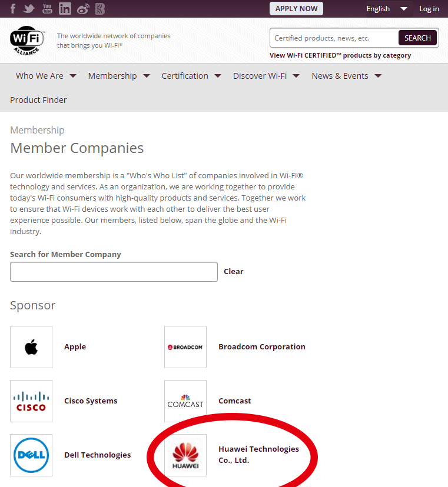
Task: Open the Facebook social link icon
Action: (13, 9)
